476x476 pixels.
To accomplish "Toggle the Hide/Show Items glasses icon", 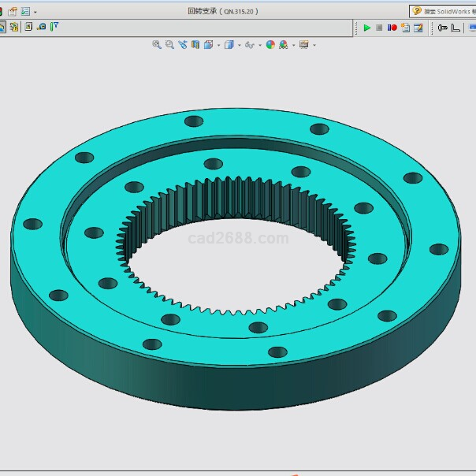I will (x=250, y=45).
